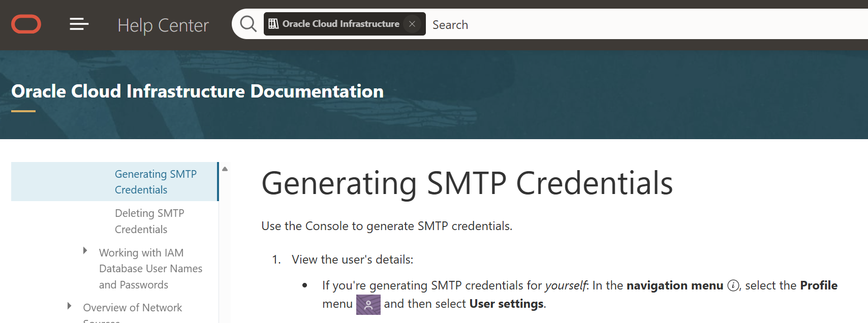Screen dimensions: 868x323
Task: Click the navigation menu info icon
Action: pos(733,286)
